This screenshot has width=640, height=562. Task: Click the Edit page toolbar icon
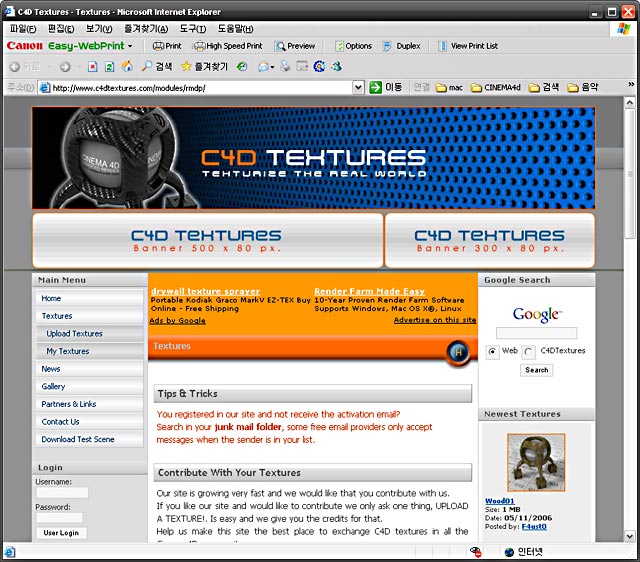302,67
